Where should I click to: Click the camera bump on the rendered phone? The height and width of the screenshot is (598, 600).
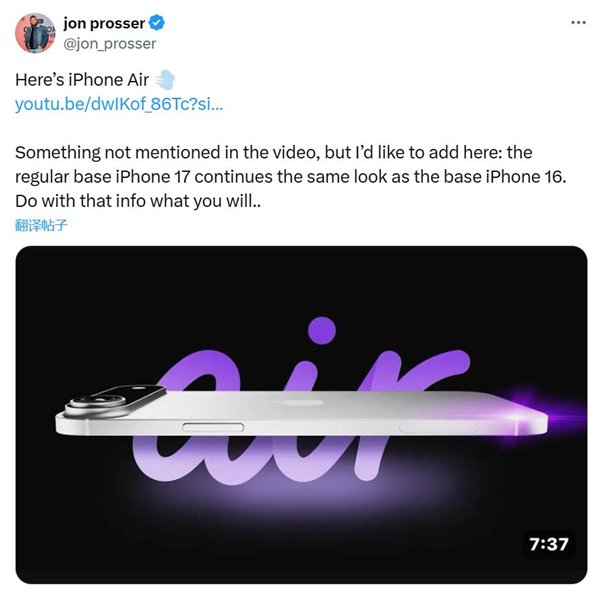pyautogui.click(x=115, y=401)
